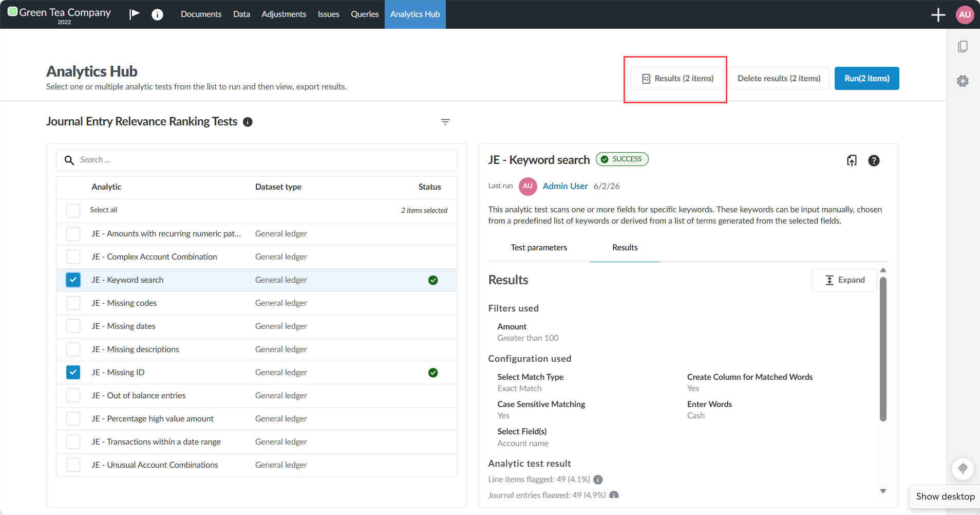Click the Green Tea Company logo
Viewport: 980px width, 515px height.
13,12
